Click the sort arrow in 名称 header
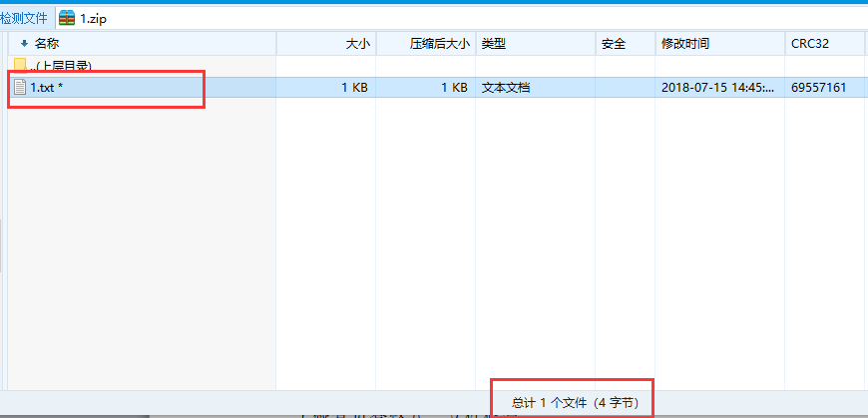Screen dimensions: 868x418 tap(24, 44)
